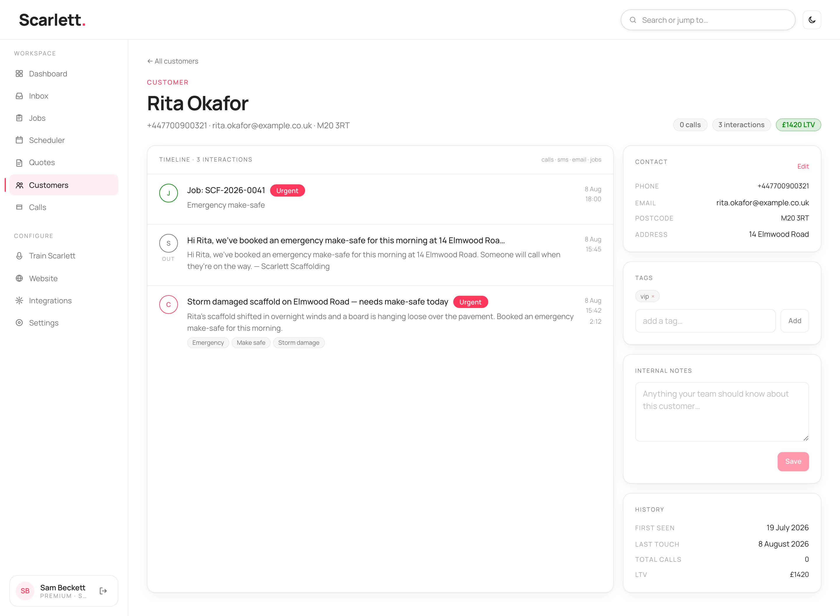This screenshot has height=616, width=840.
Task: Save the internal notes
Action: 793,461
